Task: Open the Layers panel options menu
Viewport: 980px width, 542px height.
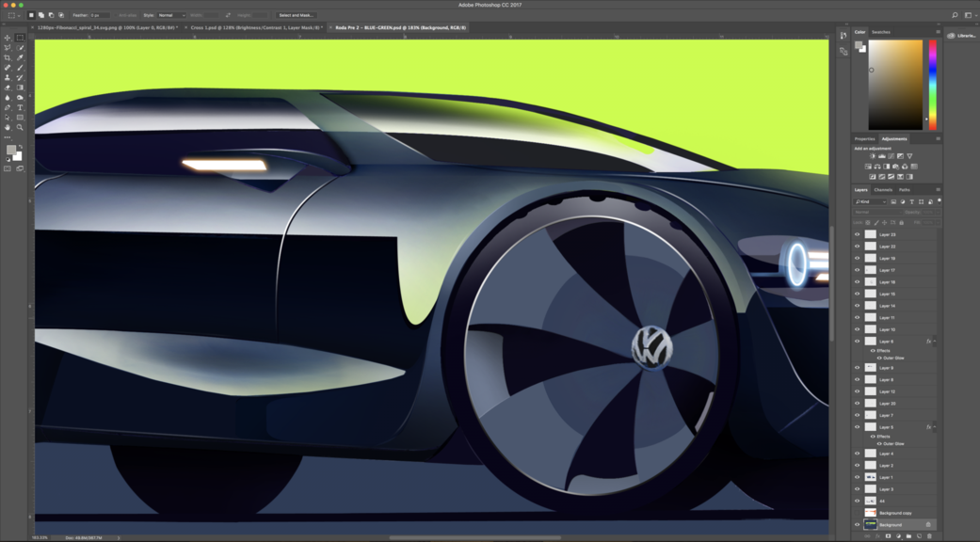Action: pos(938,190)
